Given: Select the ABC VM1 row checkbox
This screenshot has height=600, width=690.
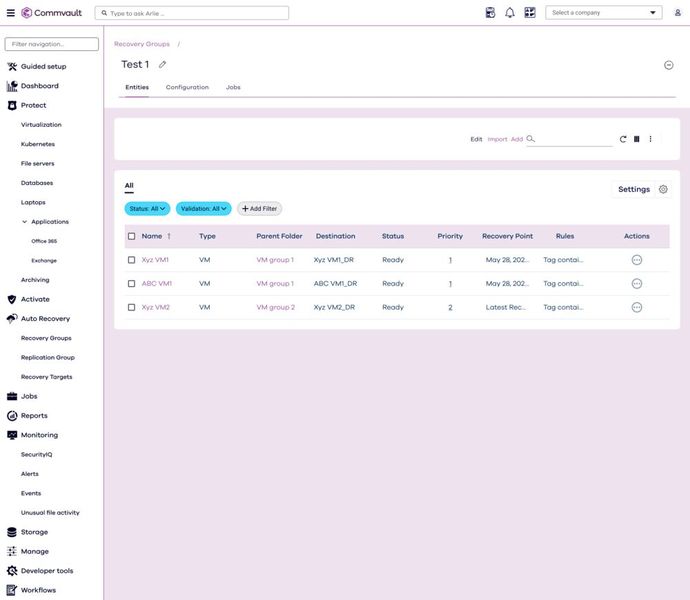Looking at the screenshot, I should coord(131,284).
